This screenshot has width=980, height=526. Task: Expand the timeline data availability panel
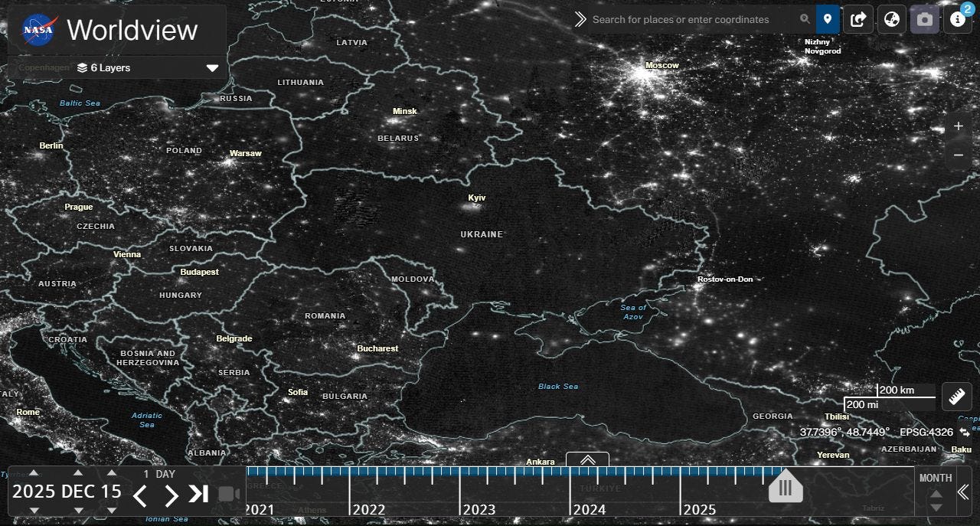pyautogui.click(x=587, y=459)
